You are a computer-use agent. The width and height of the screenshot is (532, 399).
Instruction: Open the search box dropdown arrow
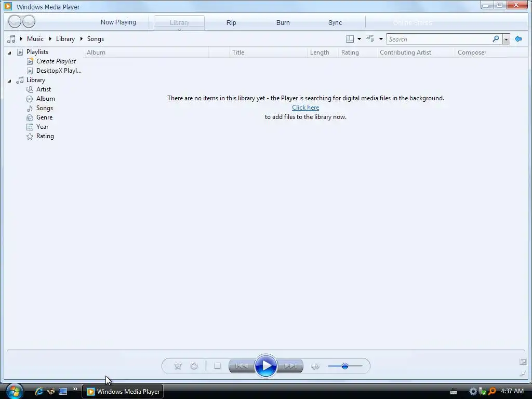[506, 39]
